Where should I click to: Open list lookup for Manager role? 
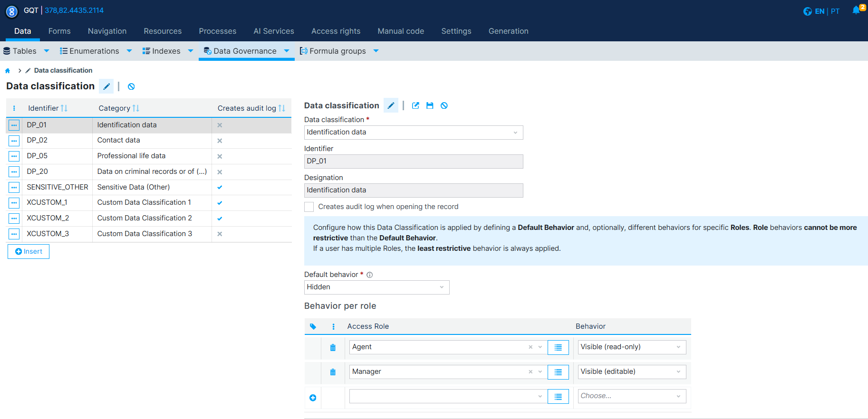click(558, 372)
